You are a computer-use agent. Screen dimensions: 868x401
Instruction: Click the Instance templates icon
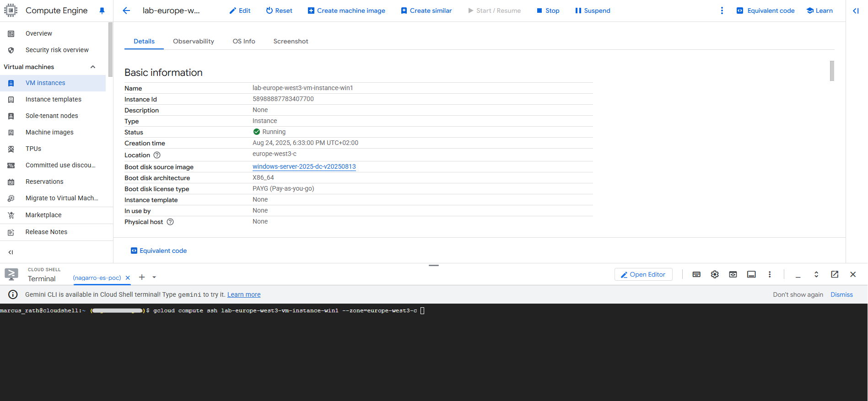click(11, 99)
